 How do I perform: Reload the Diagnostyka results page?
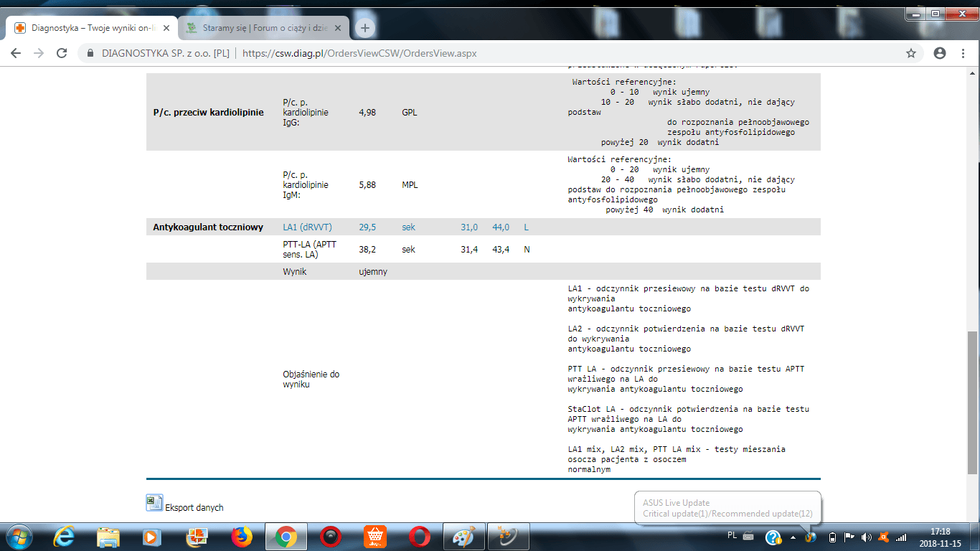pyautogui.click(x=62, y=53)
